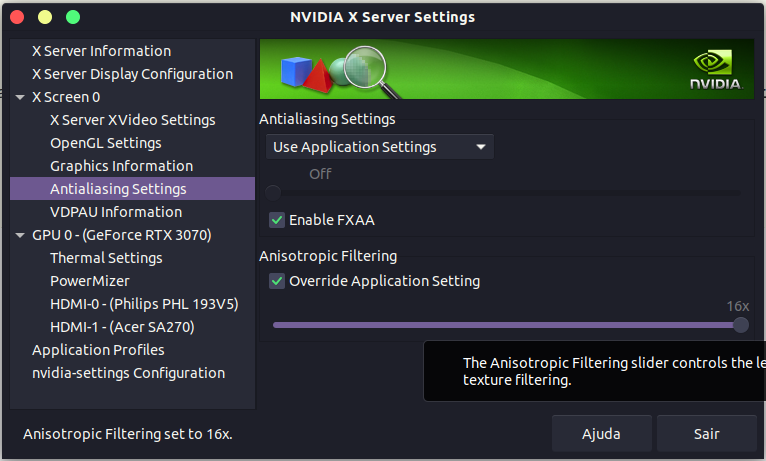Select HDMI-1 Acer SA270 display
Image resolution: width=766 pixels, height=461 pixels.
pyautogui.click(x=122, y=327)
